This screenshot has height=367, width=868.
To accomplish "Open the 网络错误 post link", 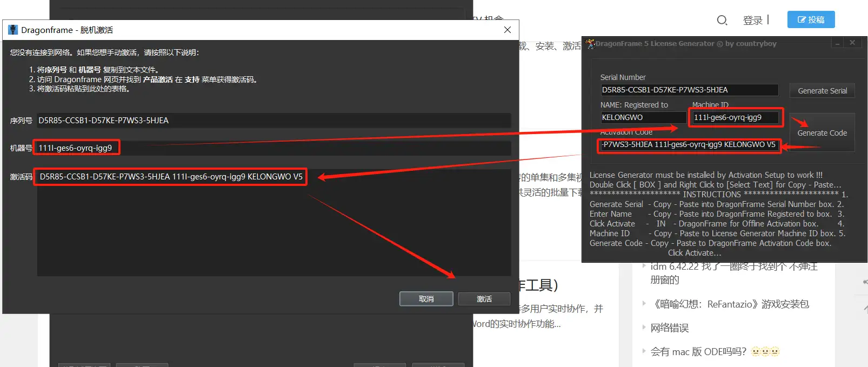I will click(x=669, y=328).
